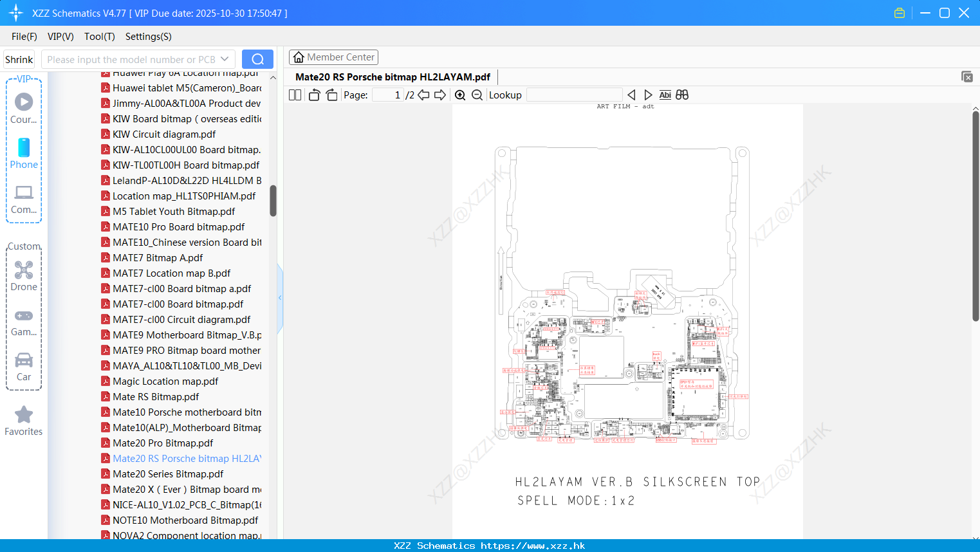Open the Member Center
This screenshot has width=980, height=552.
point(333,57)
